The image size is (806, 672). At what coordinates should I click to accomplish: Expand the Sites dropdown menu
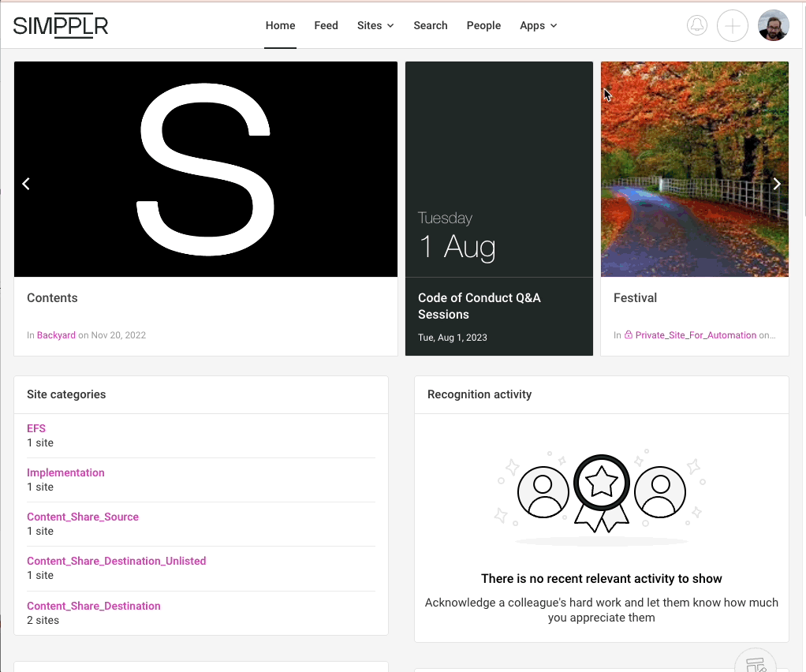(x=375, y=25)
